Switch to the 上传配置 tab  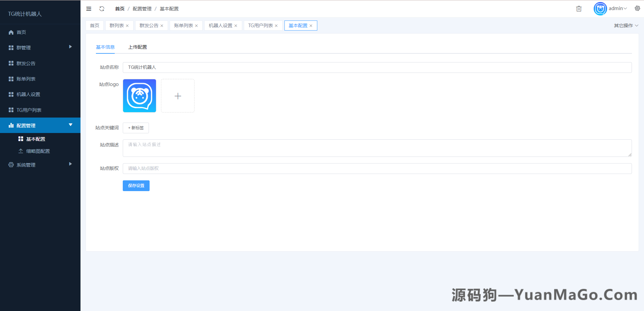pos(138,47)
